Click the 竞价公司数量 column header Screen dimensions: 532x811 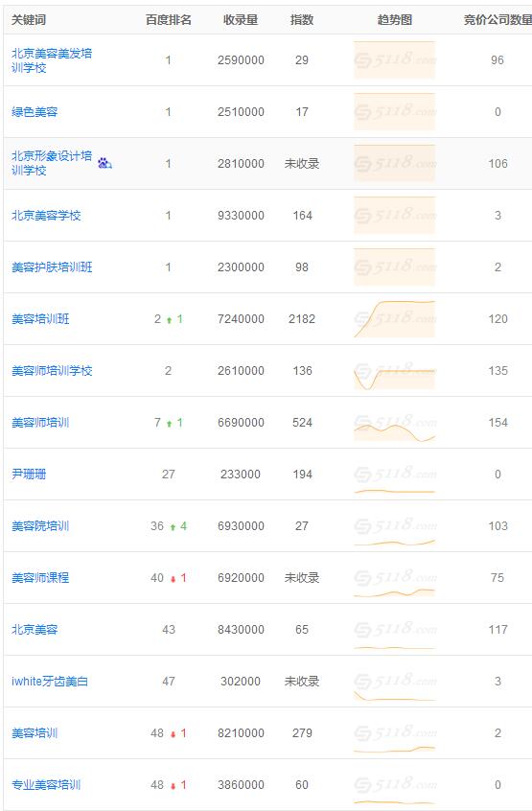[x=497, y=20]
